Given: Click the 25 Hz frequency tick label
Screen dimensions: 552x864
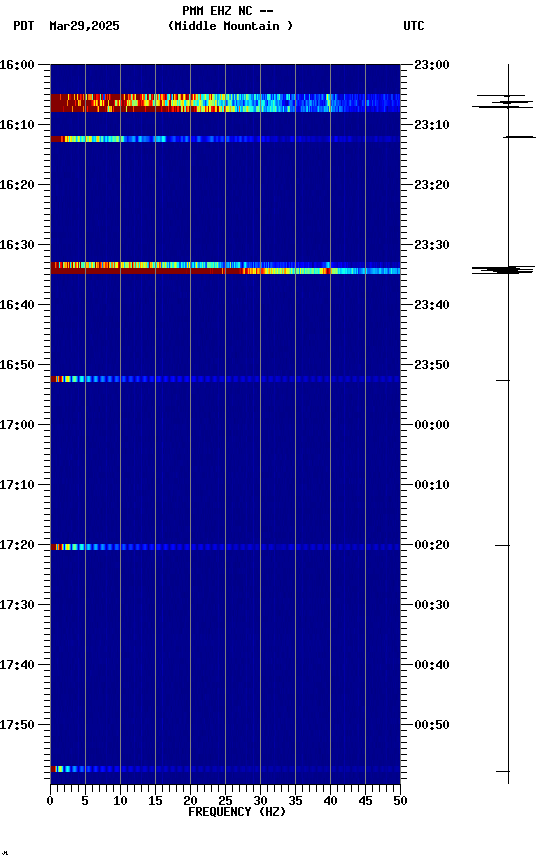Looking at the screenshot, I should [x=225, y=801].
